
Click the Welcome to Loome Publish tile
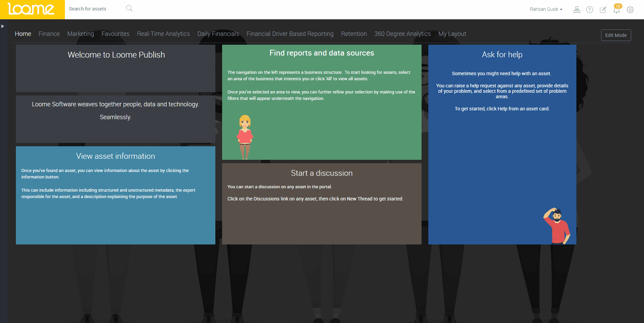click(116, 68)
